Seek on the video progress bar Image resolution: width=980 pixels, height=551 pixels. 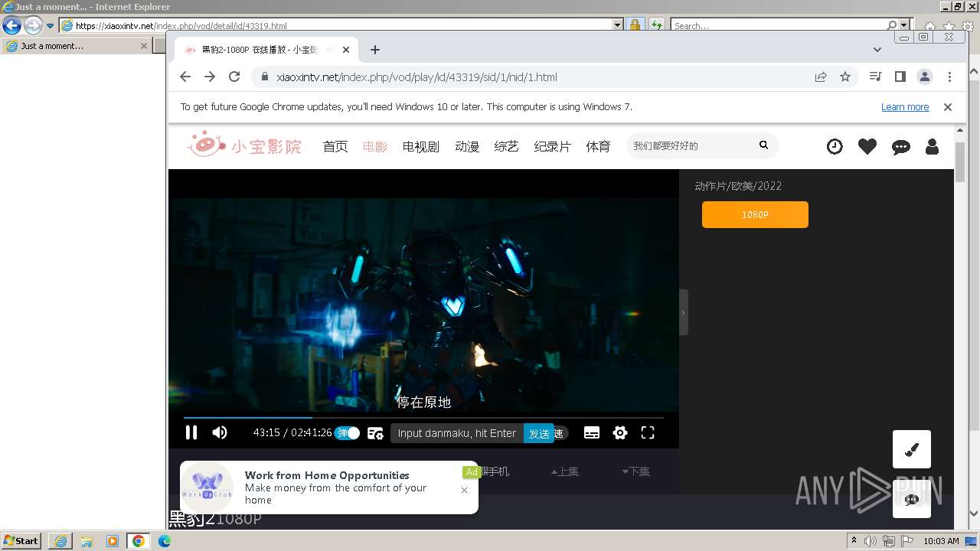[423, 418]
